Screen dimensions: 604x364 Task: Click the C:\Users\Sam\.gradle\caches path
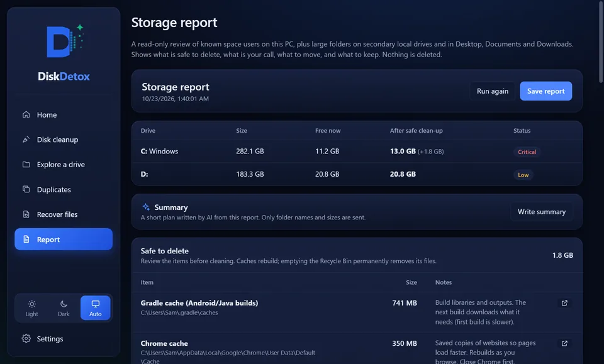click(179, 313)
